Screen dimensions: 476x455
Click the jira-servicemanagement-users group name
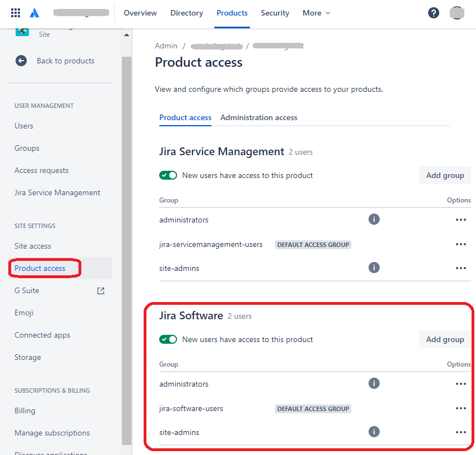point(211,245)
